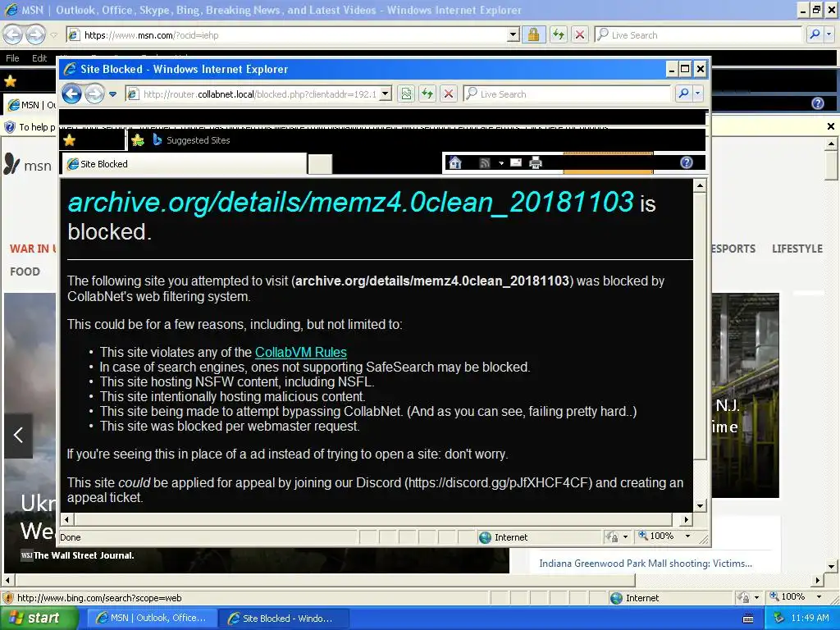The height and width of the screenshot is (630, 840).
Task: Stop loading the MSN page
Action: 580,35
